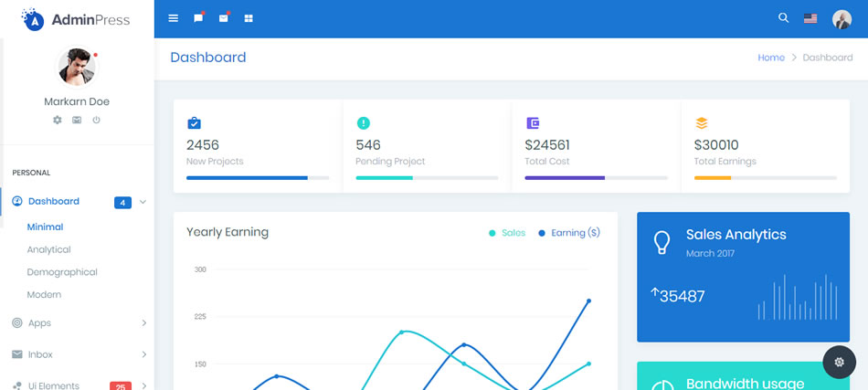
Task: Open the Inbox sidebar menu item
Action: coord(77,354)
